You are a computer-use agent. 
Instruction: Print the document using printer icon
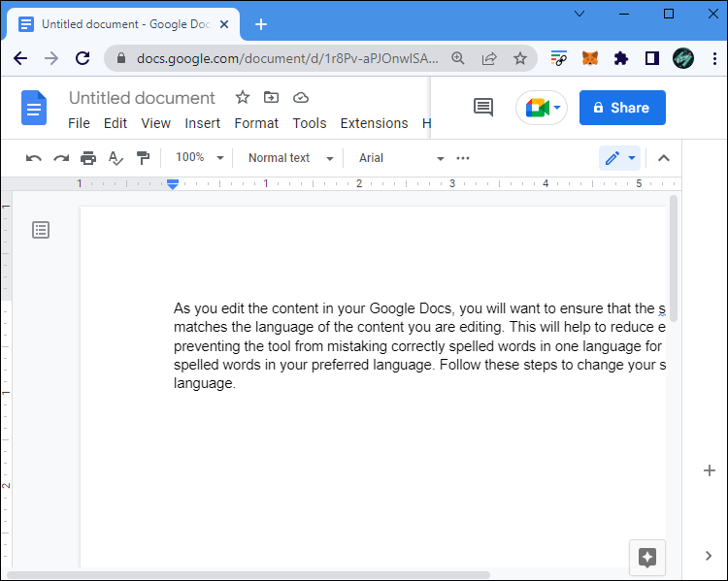tap(88, 158)
